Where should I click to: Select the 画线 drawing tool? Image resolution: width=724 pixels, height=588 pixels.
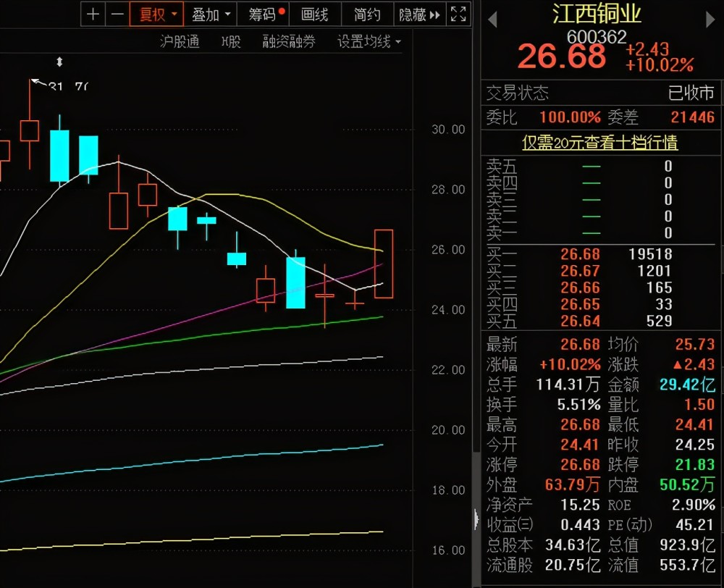point(315,14)
